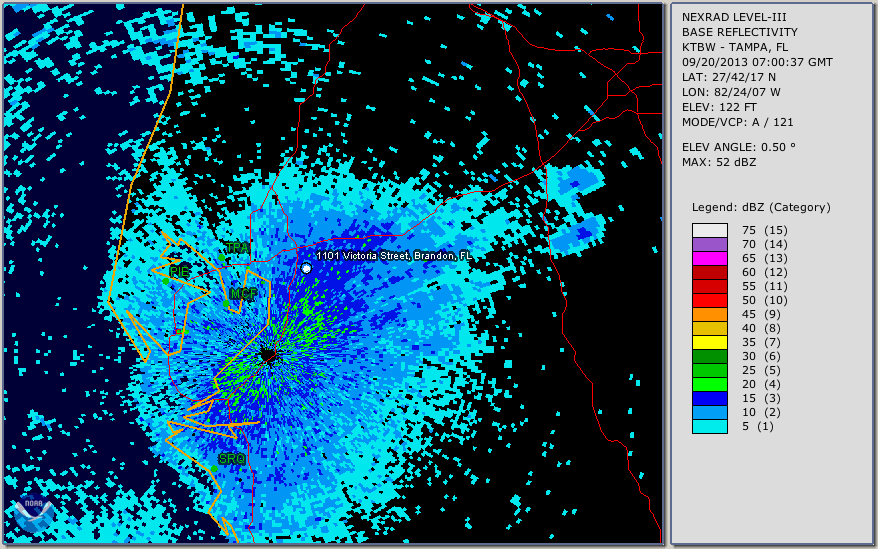This screenshot has height=549, width=878.
Task: Select the orange 45 dBZ legend swatch
Action: pos(710,315)
